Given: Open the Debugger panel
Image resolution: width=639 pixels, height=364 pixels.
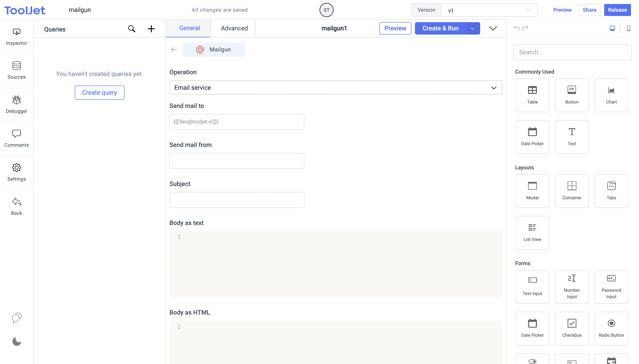Looking at the screenshot, I should (16, 104).
